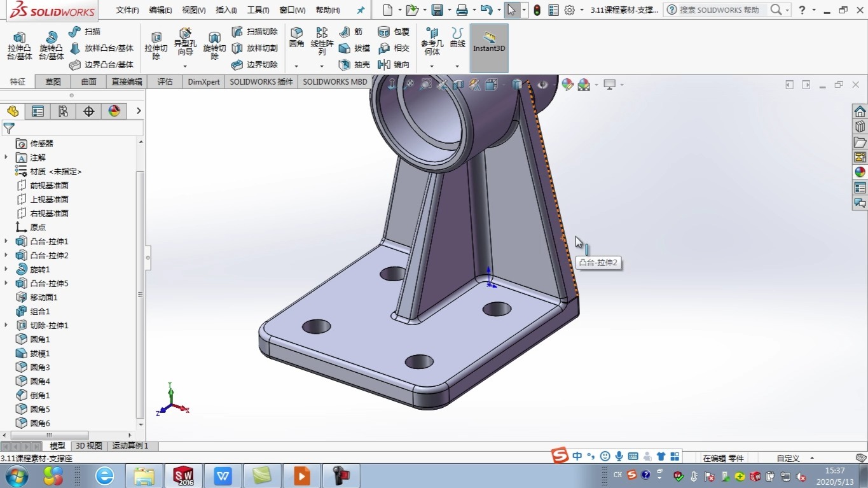The width and height of the screenshot is (868, 488).
Task: Select 圆角3 in the feature tree
Action: 39,367
